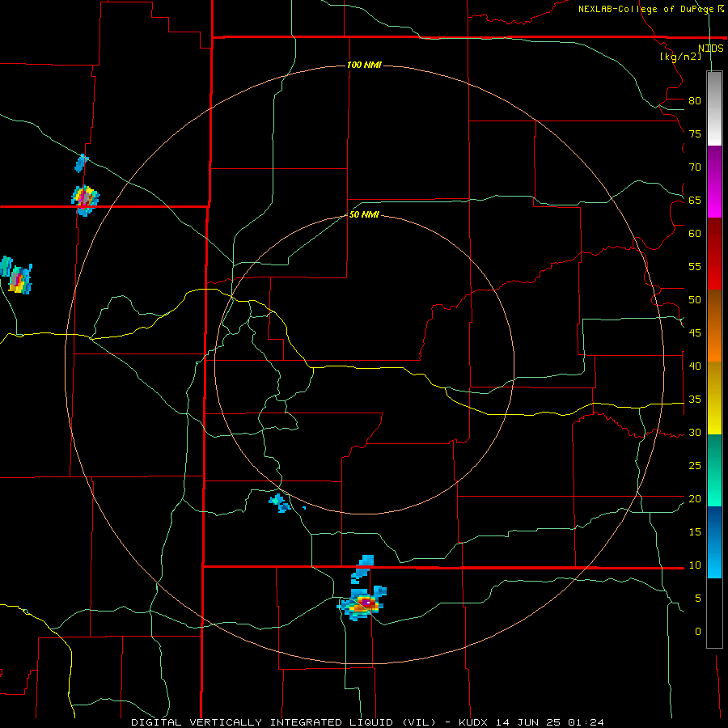Click the 55 value on color scale
728x728 pixels.
click(x=695, y=266)
